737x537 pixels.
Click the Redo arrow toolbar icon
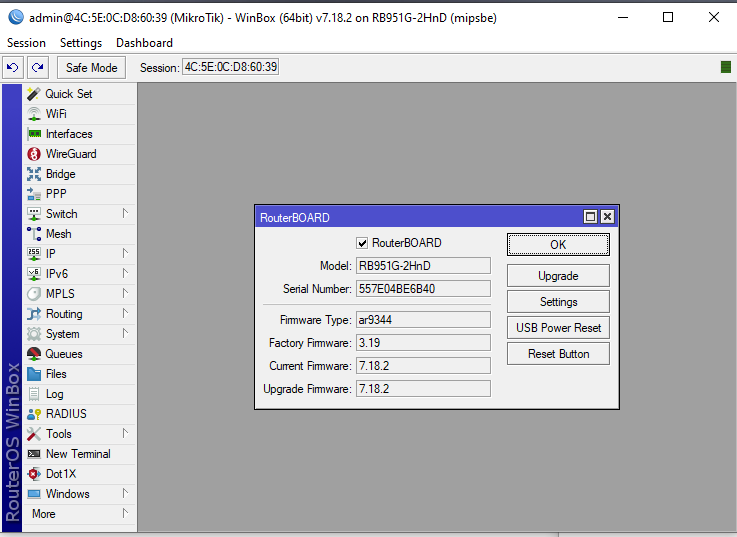click(38, 68)
